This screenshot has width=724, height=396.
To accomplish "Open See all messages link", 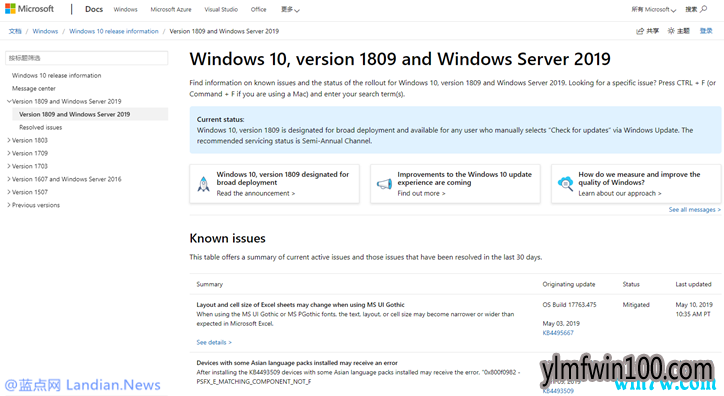I will (x=694, y=210).
